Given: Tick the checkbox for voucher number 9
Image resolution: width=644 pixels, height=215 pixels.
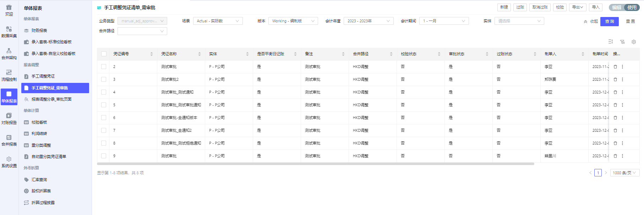Looking at the screenshot, I should coord(104,156).
